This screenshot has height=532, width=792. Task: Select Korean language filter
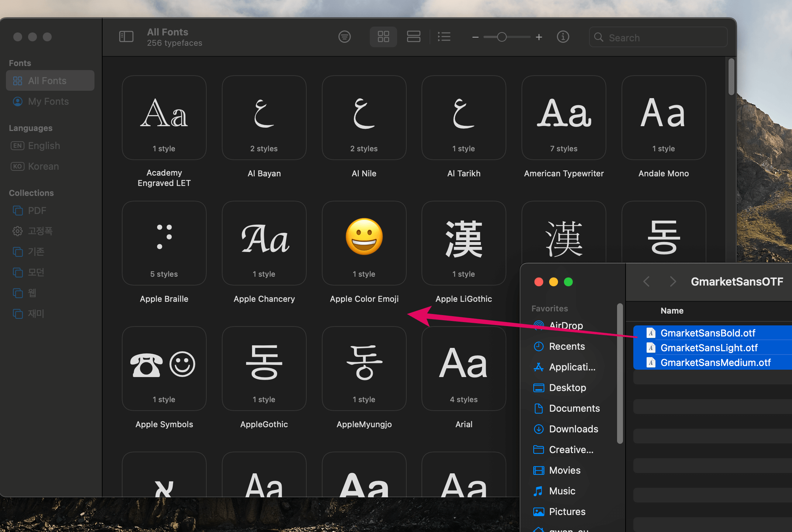43,166
